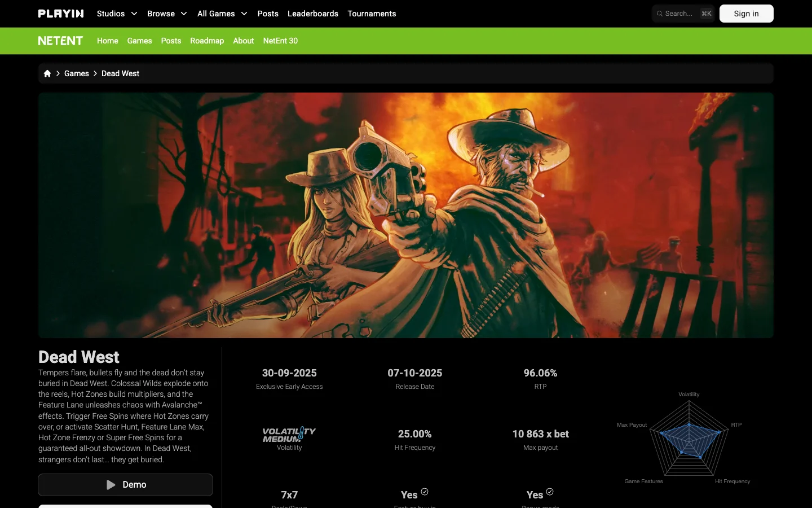Open the NetEnt 30 tab
The width and height of the screenshot is (812, 508).
(280, 41)
